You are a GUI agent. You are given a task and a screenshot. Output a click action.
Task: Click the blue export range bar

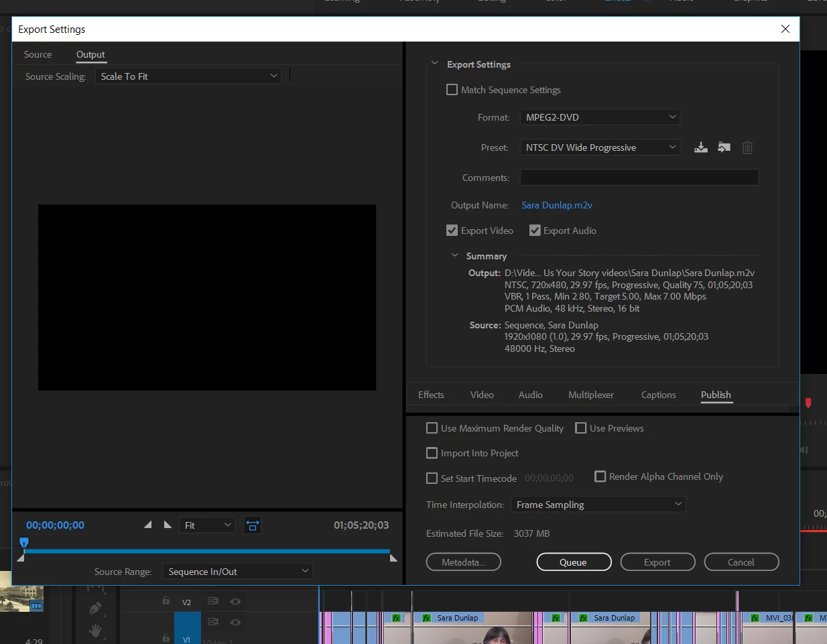point(207,551)
